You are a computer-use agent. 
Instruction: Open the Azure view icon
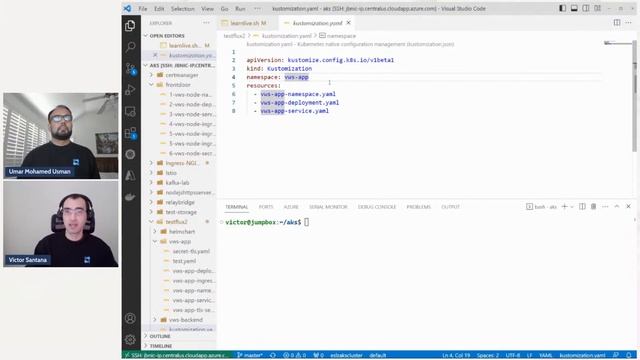(130, 176)
